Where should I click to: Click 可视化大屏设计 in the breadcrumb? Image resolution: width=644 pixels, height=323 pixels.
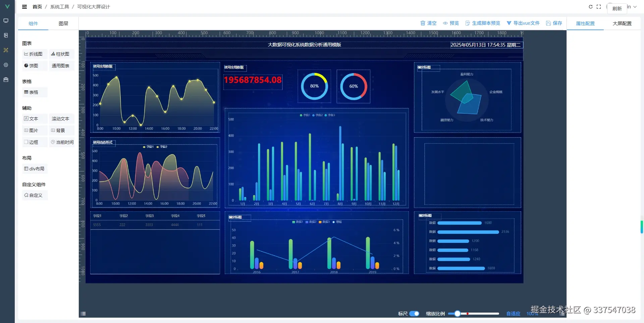point(94,7)
